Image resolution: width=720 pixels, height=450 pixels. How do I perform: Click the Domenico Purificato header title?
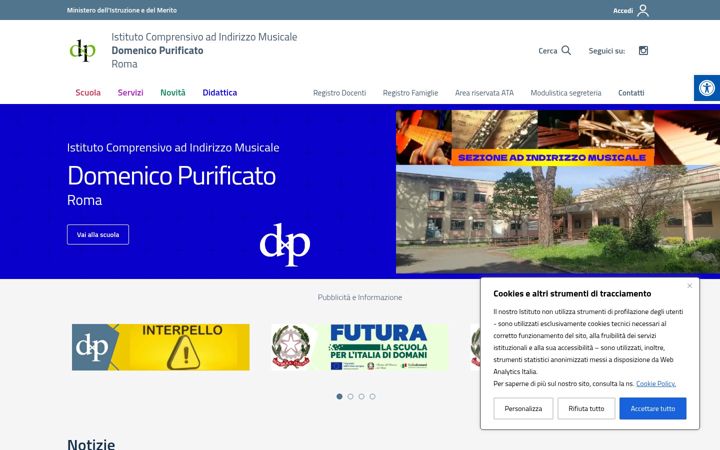158,51
